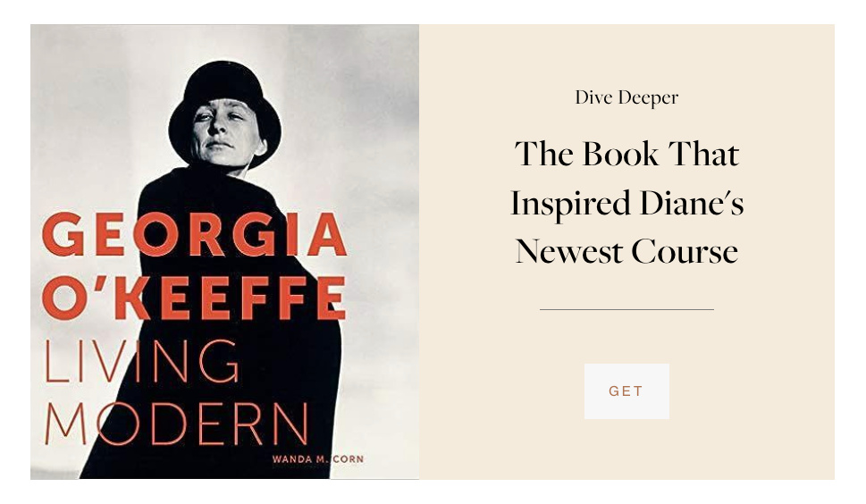Screen dimensions: 866x504
Task: Click 'Newest Course' headline line
Action: (x=626, y=252)
